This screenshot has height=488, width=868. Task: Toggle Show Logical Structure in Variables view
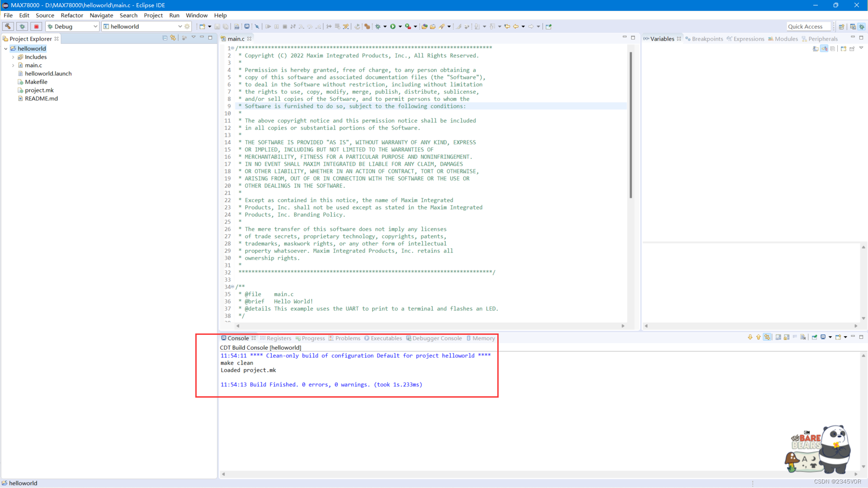824,48
